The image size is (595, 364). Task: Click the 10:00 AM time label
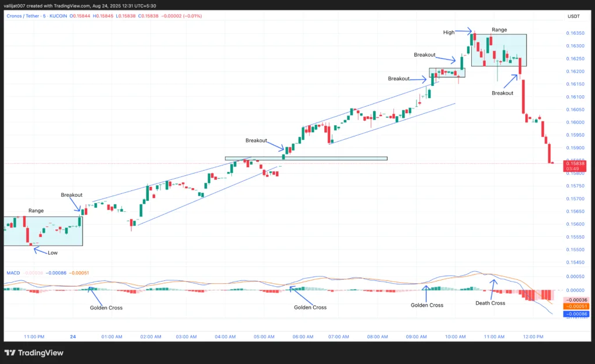pos(456,336)
